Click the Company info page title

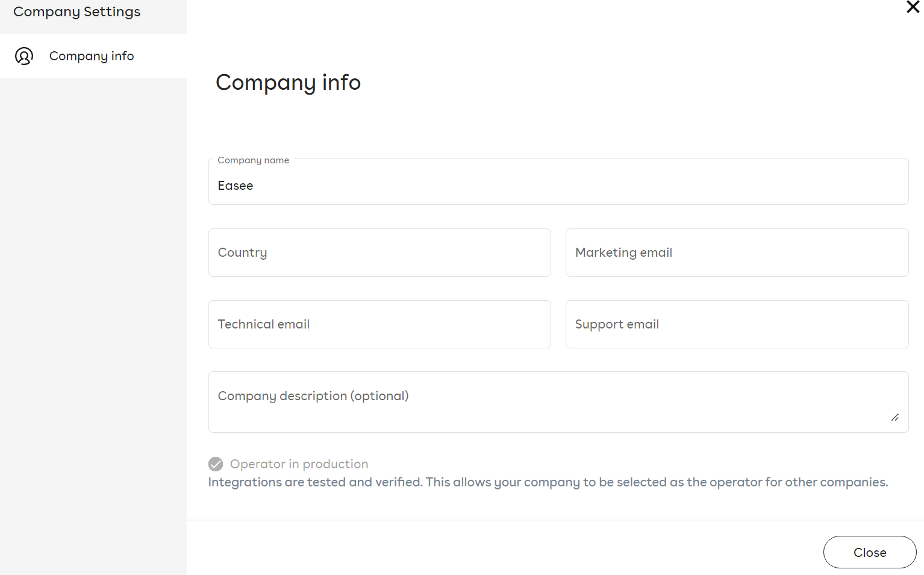click(x=288, y=83)
